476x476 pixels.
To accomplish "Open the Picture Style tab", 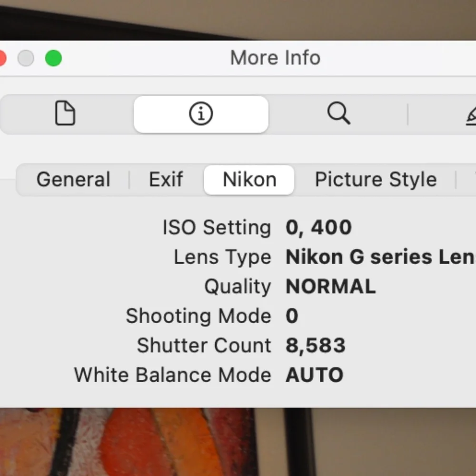I will 376,179.
